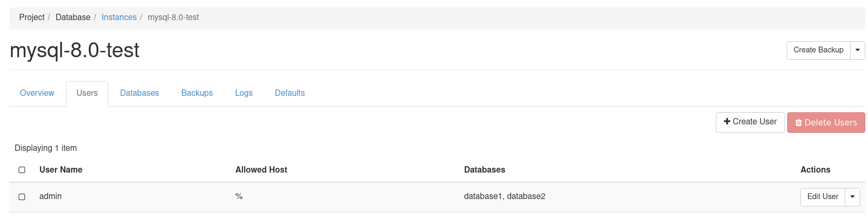Screen dimensions: 868x216
Task: Check the box for the admin user row
Action: [x=22, y=197]
